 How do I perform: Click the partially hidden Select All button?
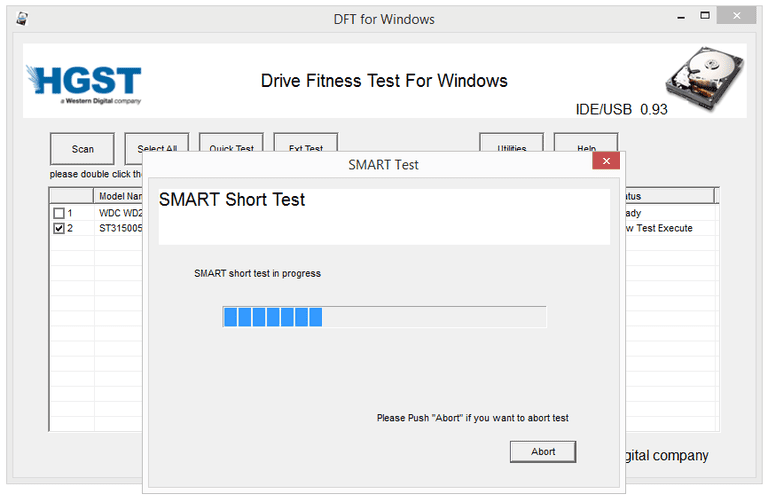(157, 143)
